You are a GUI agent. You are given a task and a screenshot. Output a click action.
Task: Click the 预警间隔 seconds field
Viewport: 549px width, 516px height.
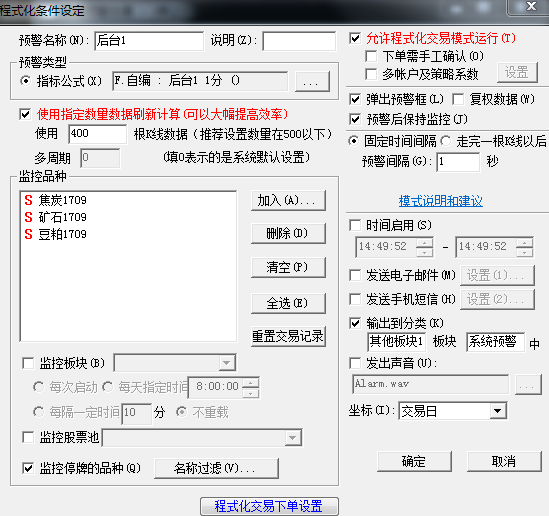(458, 161)
